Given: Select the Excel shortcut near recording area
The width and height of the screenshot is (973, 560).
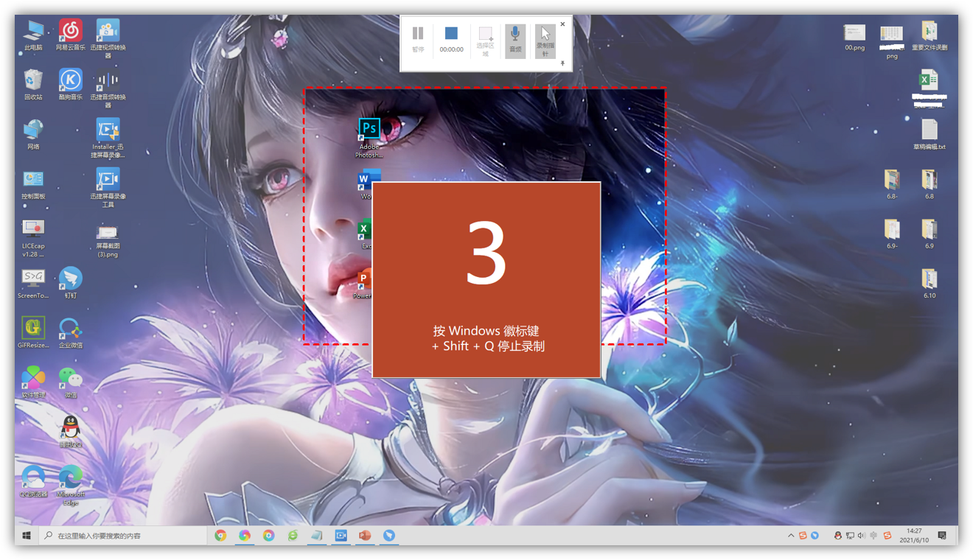Looking at the screenshot, I should coord(365,234).
